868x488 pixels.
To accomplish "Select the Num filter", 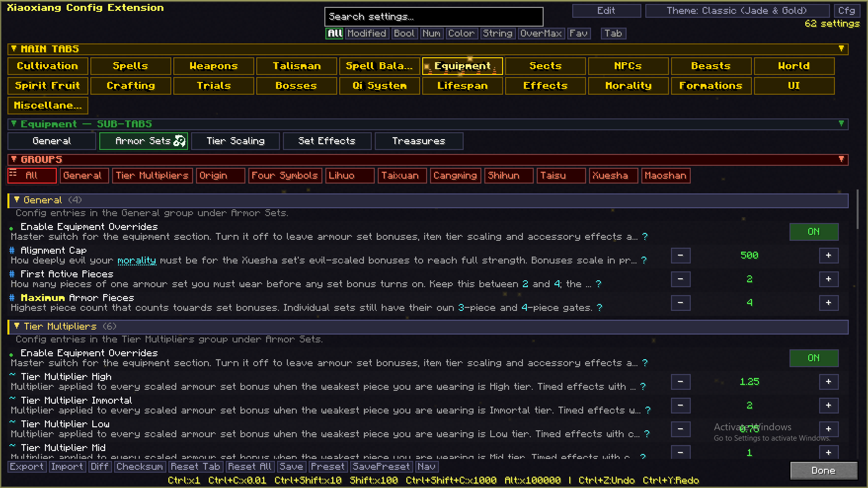I will [432, 33].
